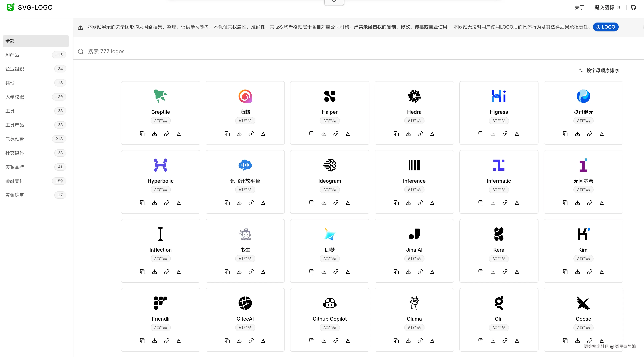
Task: Download the Hyperbolic logo
Action: coord(155,203)
